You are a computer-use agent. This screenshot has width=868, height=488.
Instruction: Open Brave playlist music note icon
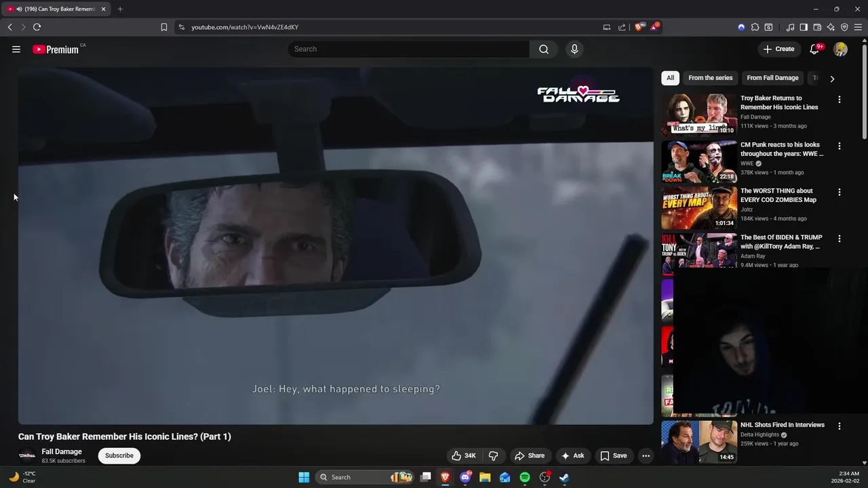click(790, 27)
